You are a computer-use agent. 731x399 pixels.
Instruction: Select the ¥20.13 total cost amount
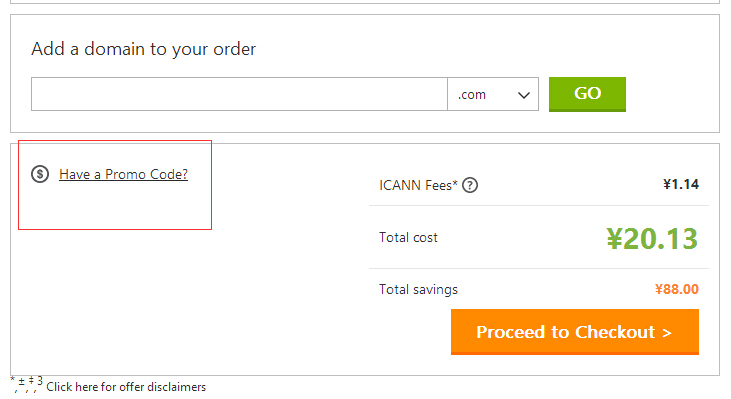pyautogui.click(x=652, y=239)
